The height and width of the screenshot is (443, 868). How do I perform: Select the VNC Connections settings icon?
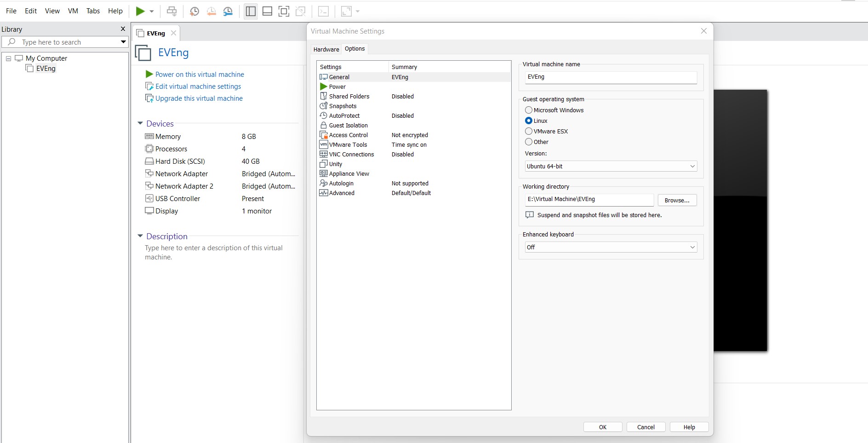point(324,154)
